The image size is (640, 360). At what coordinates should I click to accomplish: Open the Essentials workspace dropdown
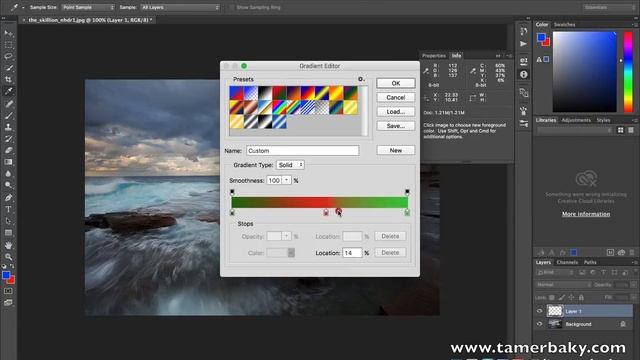pyautogui.click(x=608, y=7)
